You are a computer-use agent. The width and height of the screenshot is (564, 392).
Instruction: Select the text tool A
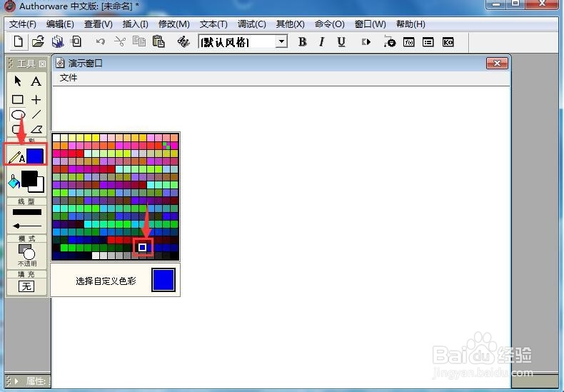point(36,81)
